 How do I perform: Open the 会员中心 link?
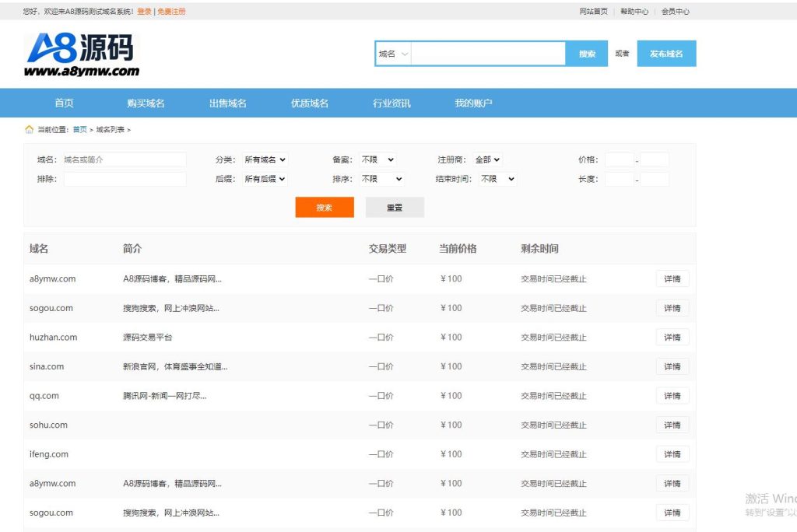point(675,11)
